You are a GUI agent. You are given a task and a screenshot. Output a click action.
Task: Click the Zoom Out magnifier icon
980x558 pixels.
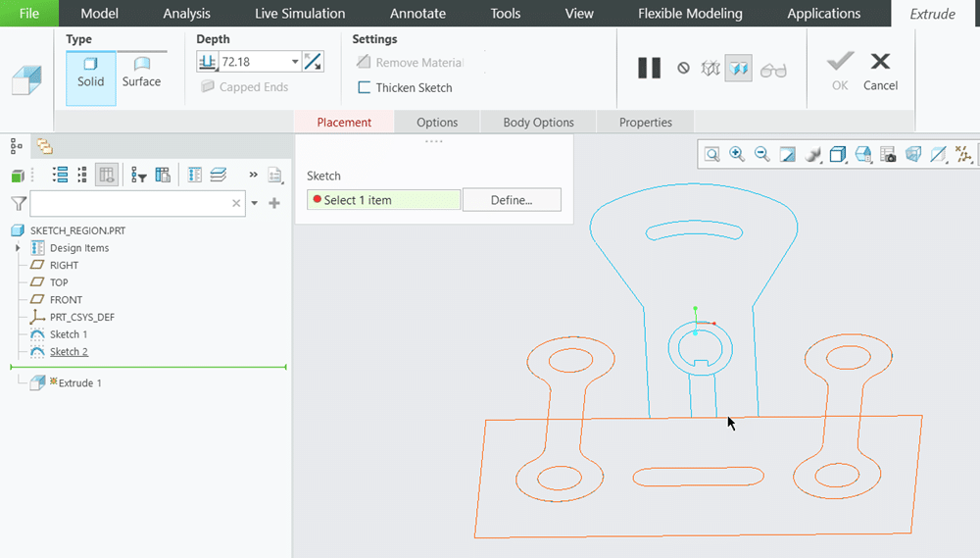point(761,154)
